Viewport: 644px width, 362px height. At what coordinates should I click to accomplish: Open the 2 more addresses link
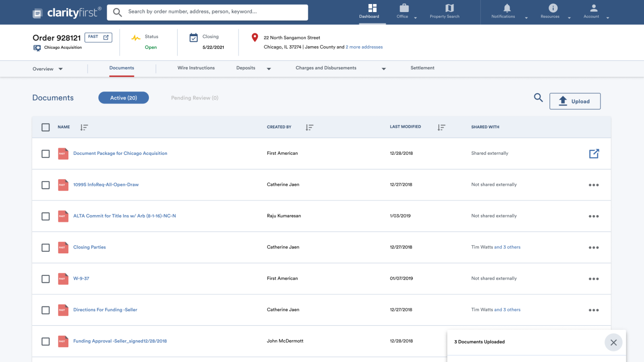click(x=364, y=47)
